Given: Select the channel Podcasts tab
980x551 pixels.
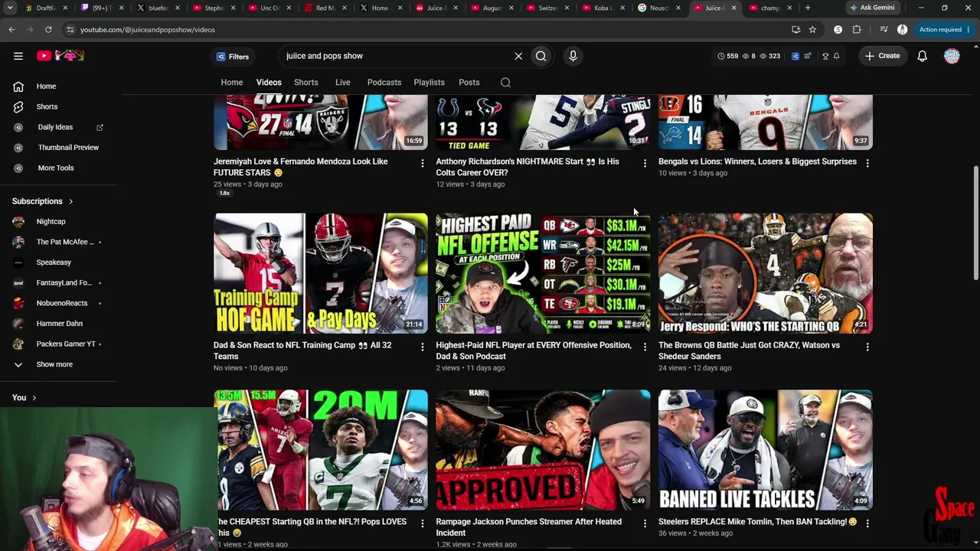Looking at the screenshot, I should point(384,83).
